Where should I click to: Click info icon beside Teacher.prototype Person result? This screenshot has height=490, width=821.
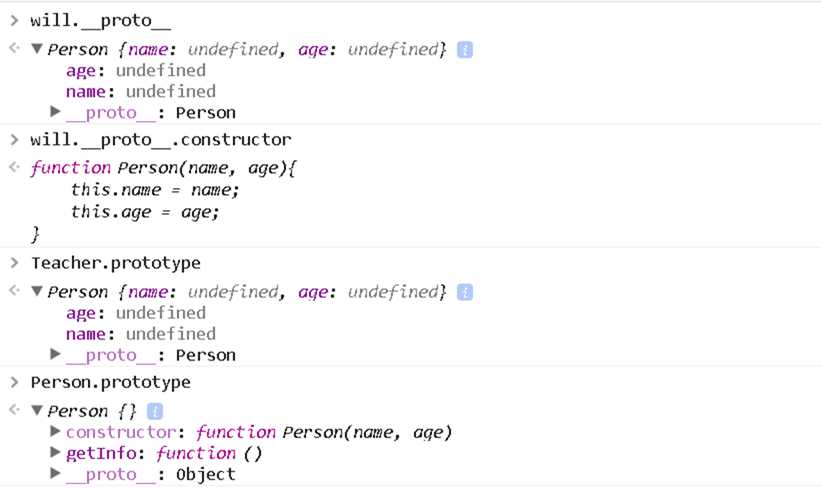[x=465, y=292]
